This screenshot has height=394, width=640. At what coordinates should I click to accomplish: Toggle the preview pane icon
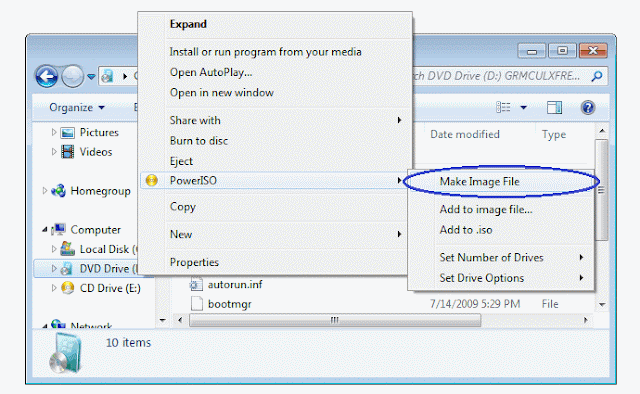pos(554,107)
